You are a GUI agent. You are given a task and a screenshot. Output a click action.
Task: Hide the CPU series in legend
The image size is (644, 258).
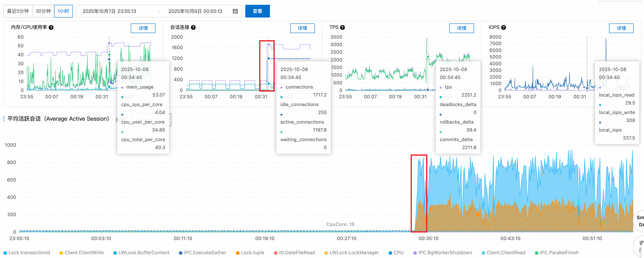tap(396, 252)
